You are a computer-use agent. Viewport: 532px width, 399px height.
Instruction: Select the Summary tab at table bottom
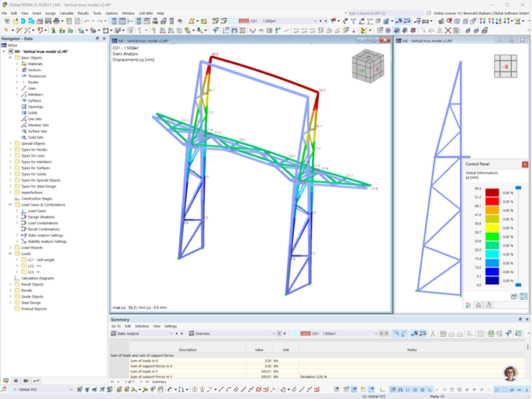click(x=159, y=382)
